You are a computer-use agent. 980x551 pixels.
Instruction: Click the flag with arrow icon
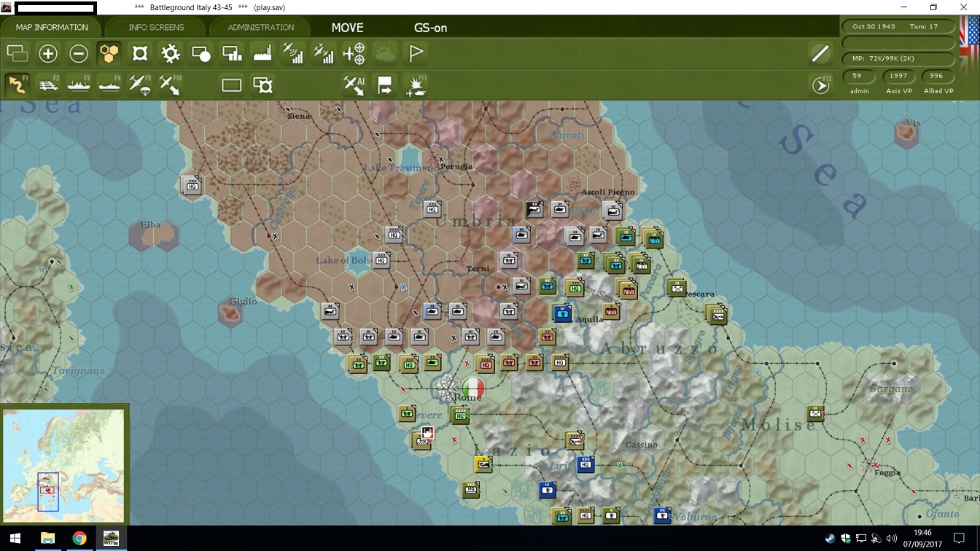tap(385, 85)
